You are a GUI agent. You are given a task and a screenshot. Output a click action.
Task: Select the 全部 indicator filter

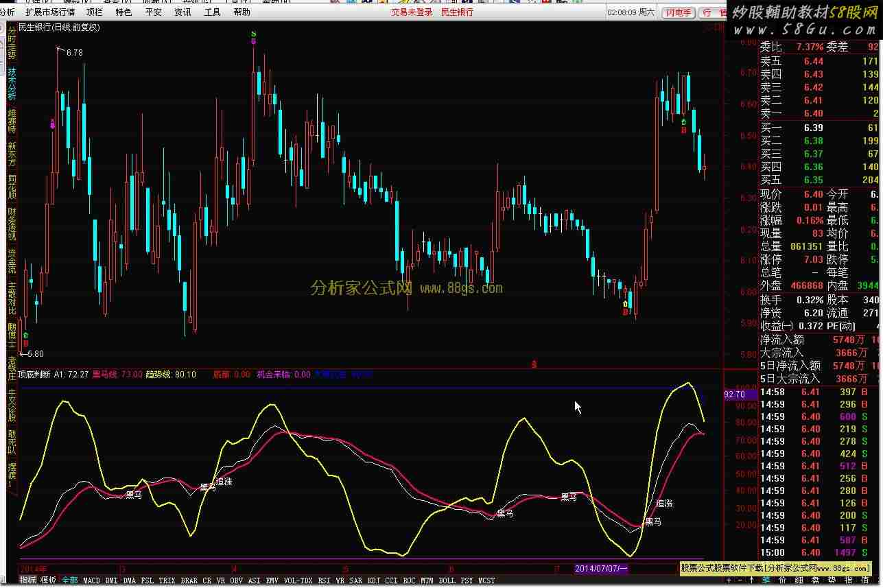coord(70,580)
